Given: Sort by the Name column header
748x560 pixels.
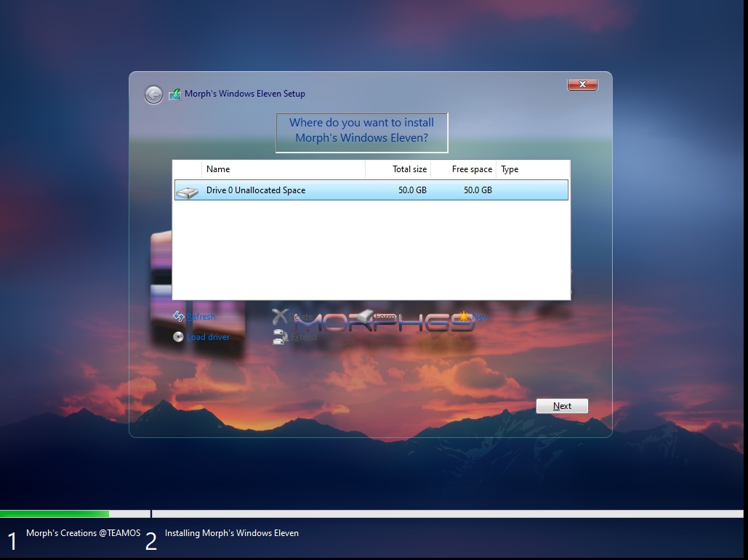Looking at the screenshot, I should click(283, 169).
